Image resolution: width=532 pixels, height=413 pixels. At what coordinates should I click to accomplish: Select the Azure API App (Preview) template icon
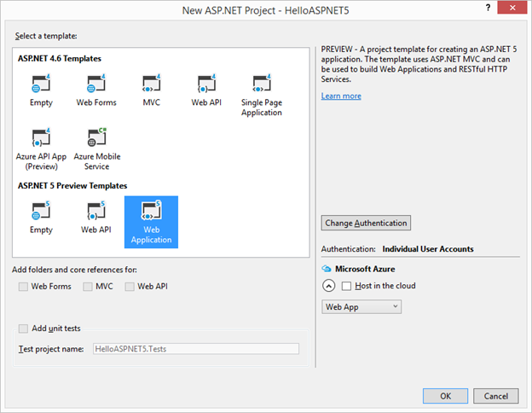[41, 137]
